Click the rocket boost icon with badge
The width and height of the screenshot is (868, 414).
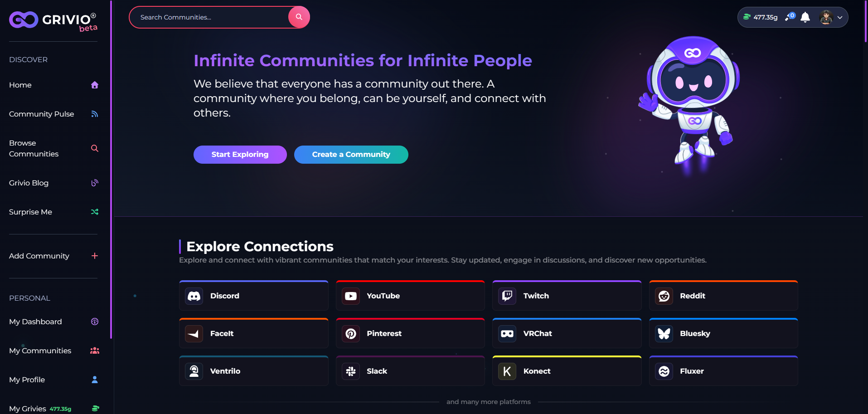click(790, 17)
